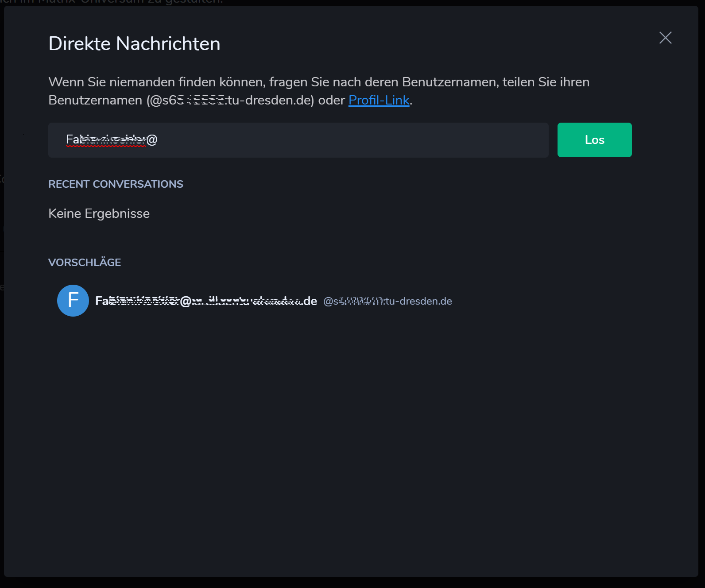The height and width of the screenshot is (588, 705).
Task: Click the dimmed background strip below the dialog
Action: pos(354,583)
